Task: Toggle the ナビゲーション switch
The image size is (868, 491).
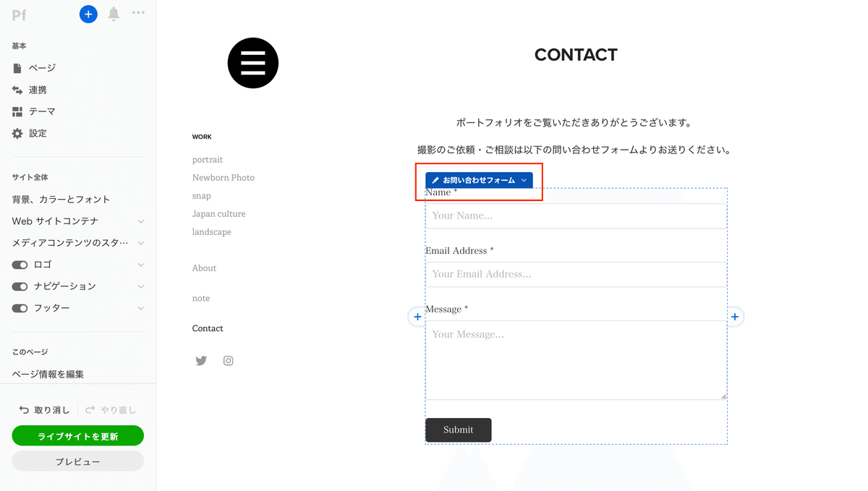Action: (20, 286)
